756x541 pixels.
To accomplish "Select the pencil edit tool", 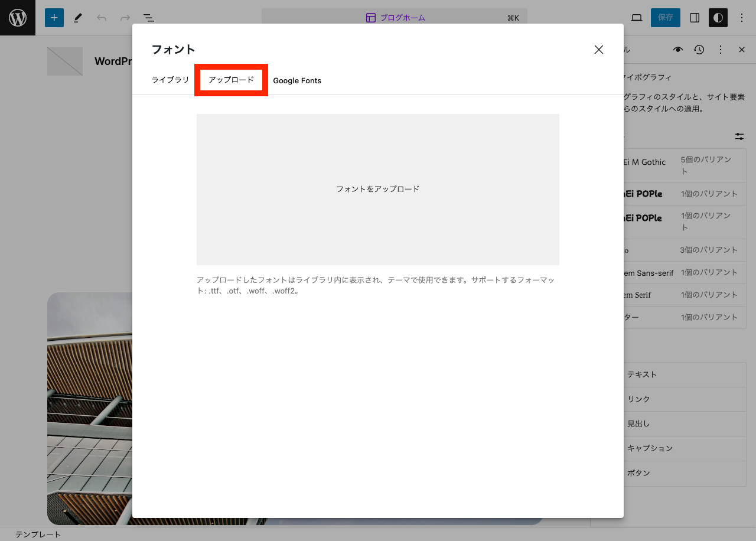I will (x=78, y=18).
